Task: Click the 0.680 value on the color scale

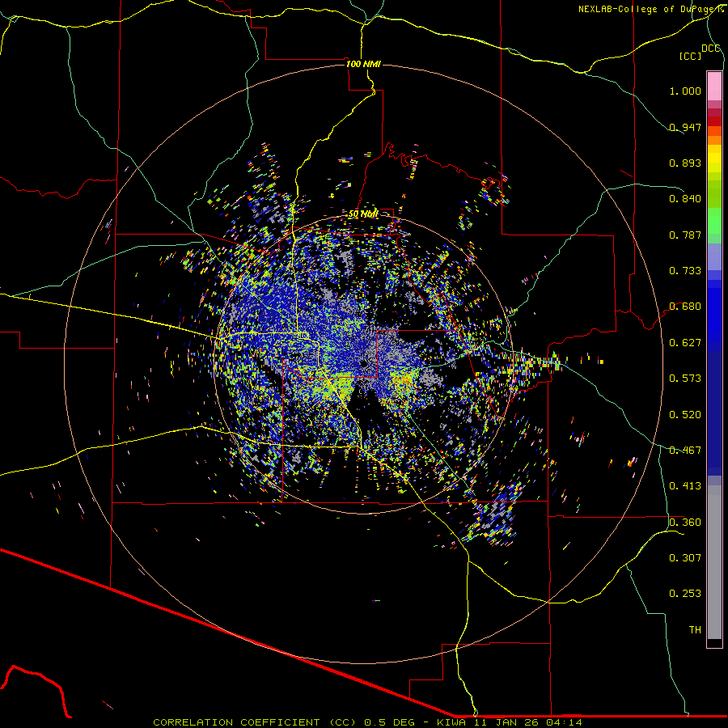Action: [685, 307]
